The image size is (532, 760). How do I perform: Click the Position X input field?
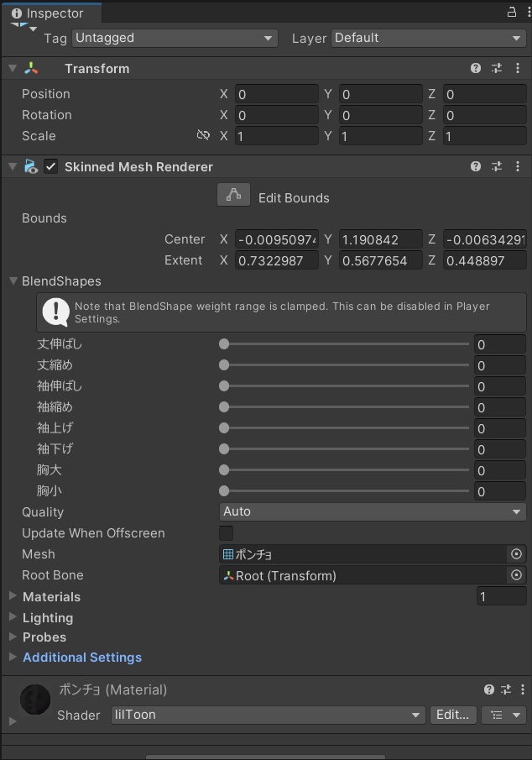coord(277,93)
